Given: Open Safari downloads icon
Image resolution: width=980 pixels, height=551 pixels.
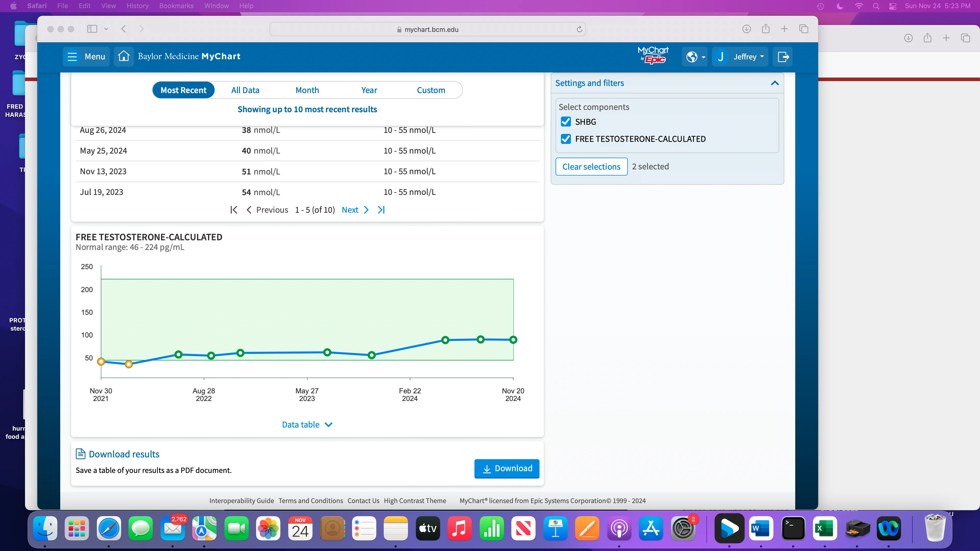Looking at the screenshot, I should (x=746, y=29).
